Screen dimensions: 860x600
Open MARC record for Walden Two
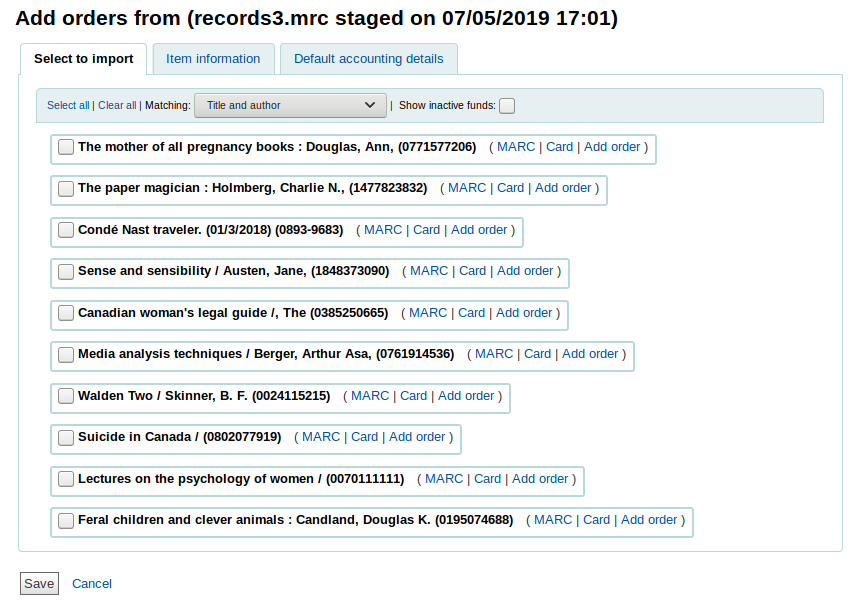370,396
